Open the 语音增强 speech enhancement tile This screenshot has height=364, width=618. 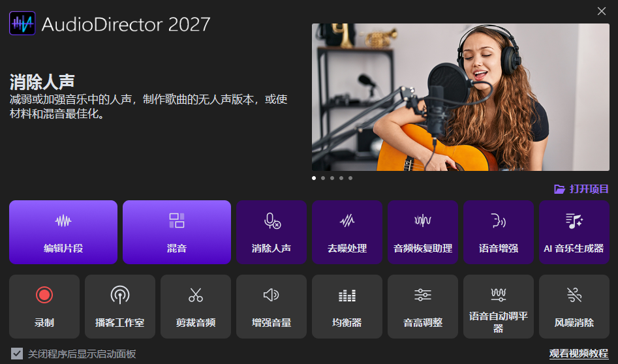click(498, 232)
